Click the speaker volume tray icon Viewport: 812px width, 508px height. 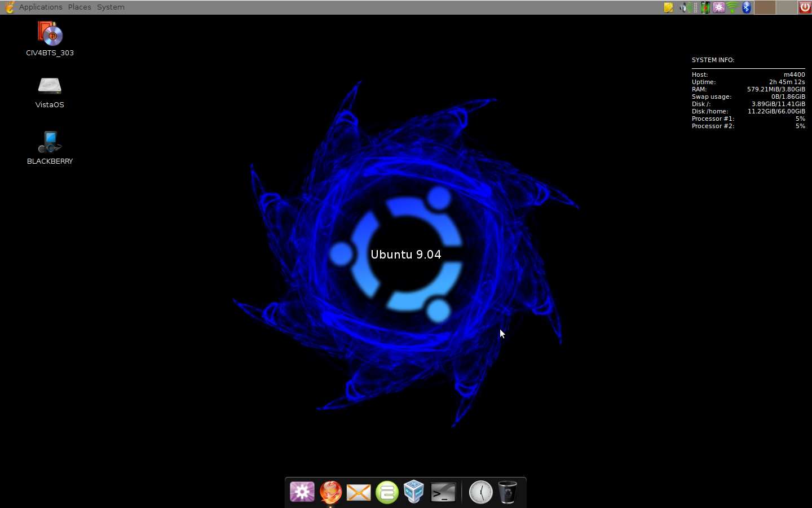(x=685, y=7)
